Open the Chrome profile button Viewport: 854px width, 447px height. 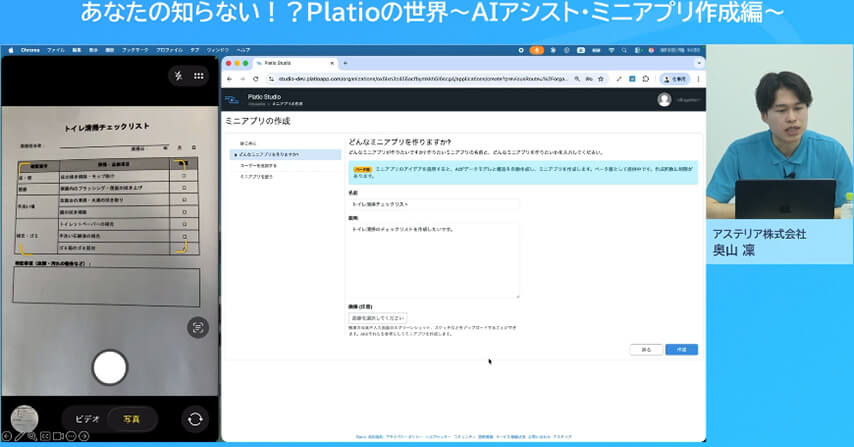pos(676,78)
